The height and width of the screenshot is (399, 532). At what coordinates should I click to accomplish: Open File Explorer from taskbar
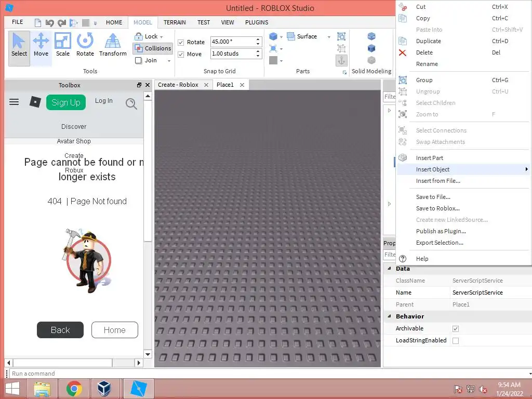click(43, 389)
